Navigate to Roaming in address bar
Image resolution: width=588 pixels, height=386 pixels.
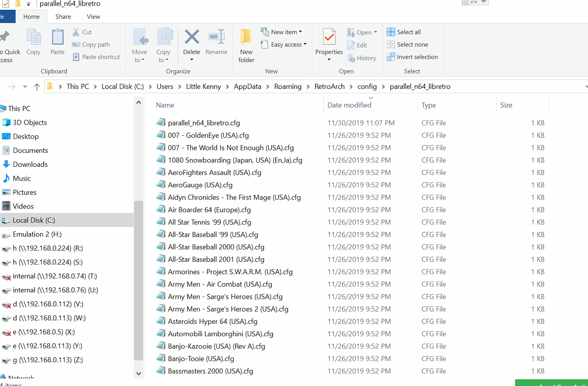coord(288,86)
